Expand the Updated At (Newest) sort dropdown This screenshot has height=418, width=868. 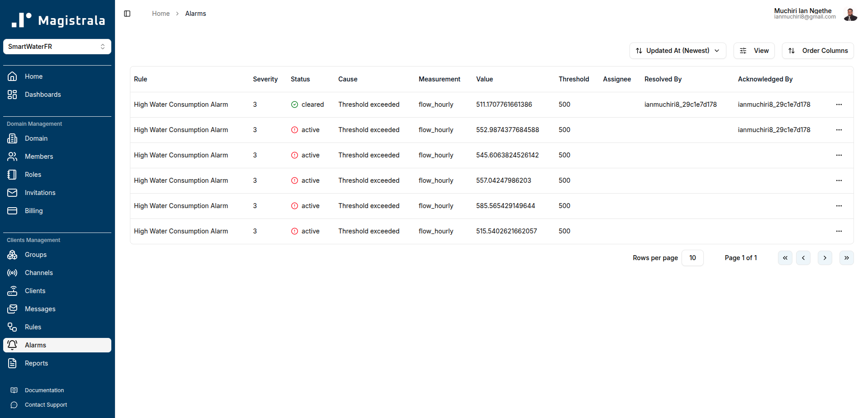coord(677,51)
